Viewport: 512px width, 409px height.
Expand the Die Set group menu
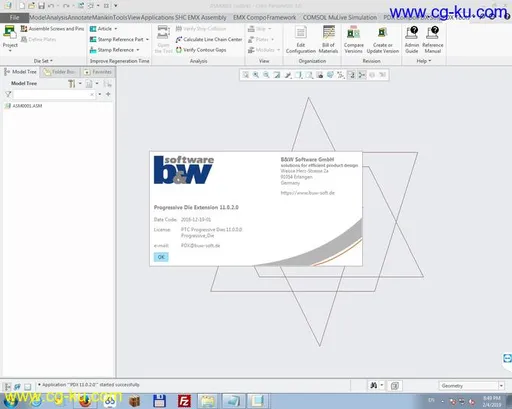pos(43,61)
